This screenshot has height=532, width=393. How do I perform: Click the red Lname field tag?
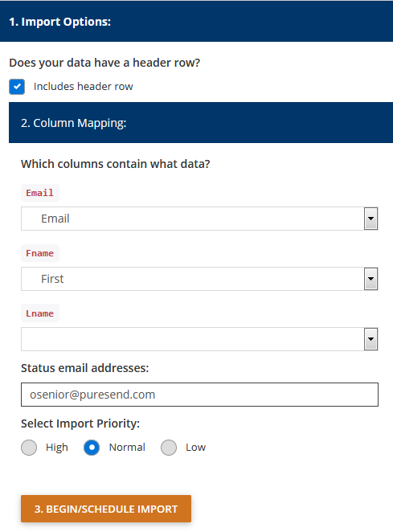click(x=40, y=313)
